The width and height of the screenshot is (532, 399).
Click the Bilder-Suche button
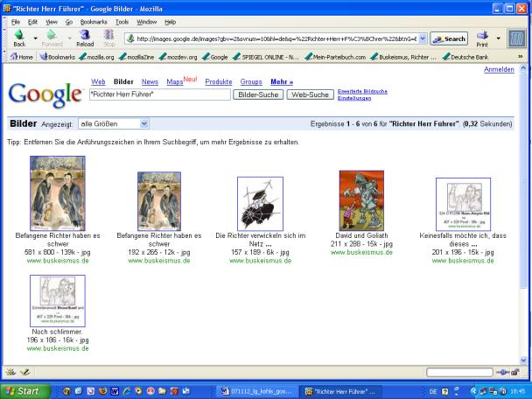click(258, 94)
